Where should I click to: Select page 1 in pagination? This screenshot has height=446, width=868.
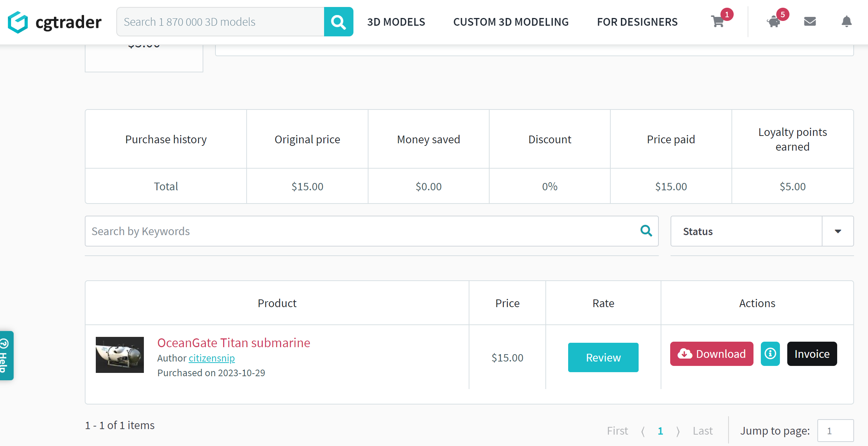click(660, 431)
